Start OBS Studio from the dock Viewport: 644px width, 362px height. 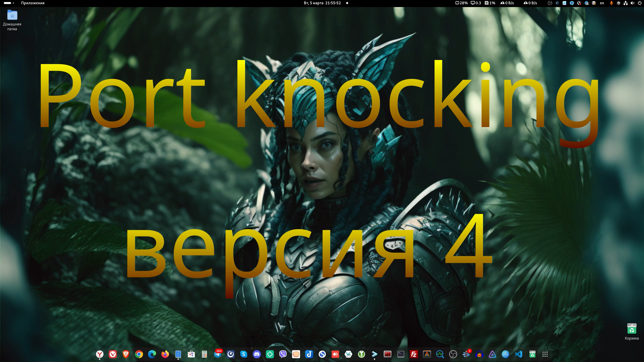coord(453,354)
